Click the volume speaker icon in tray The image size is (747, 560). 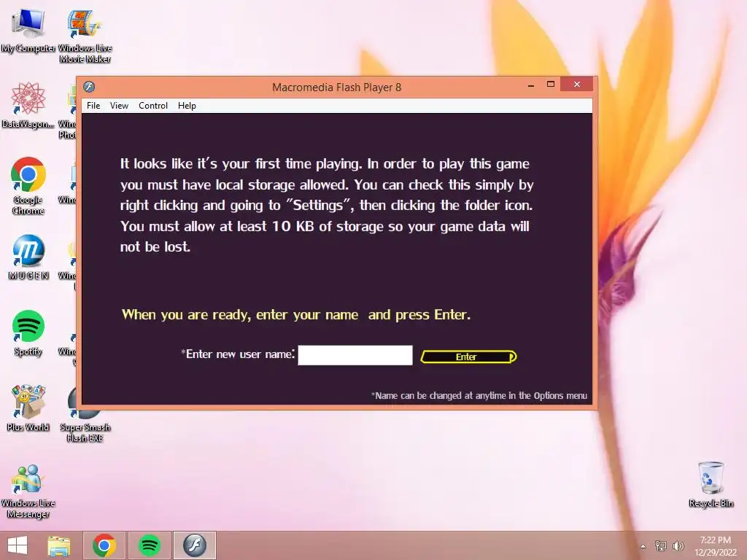(678, 545)
